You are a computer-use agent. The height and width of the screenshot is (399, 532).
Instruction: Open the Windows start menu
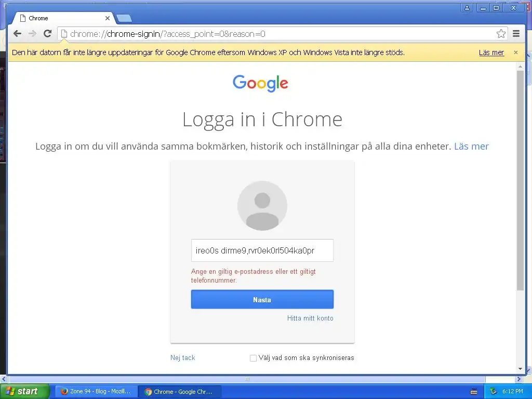pos(24,391)
